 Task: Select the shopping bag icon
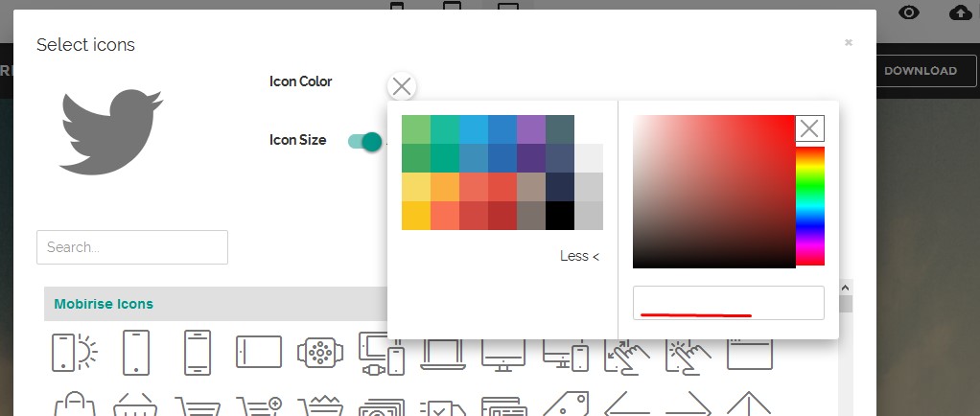coord(74,406)
